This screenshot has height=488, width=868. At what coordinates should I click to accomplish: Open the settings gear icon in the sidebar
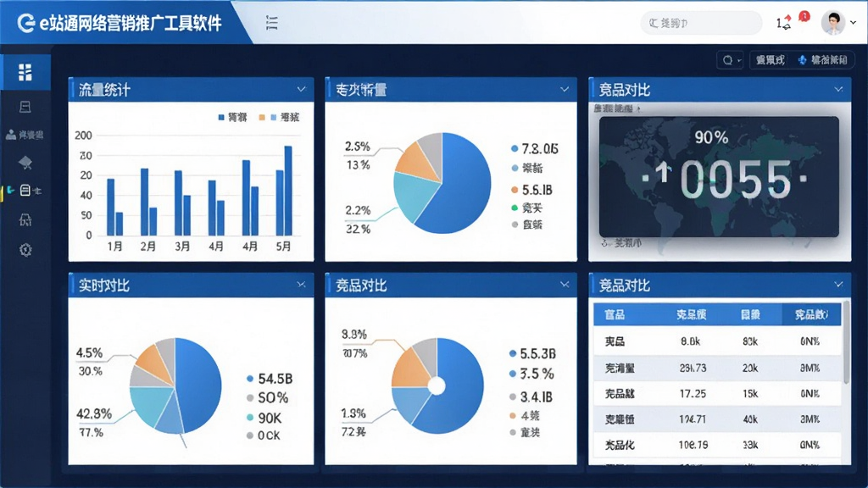point(25,250)
